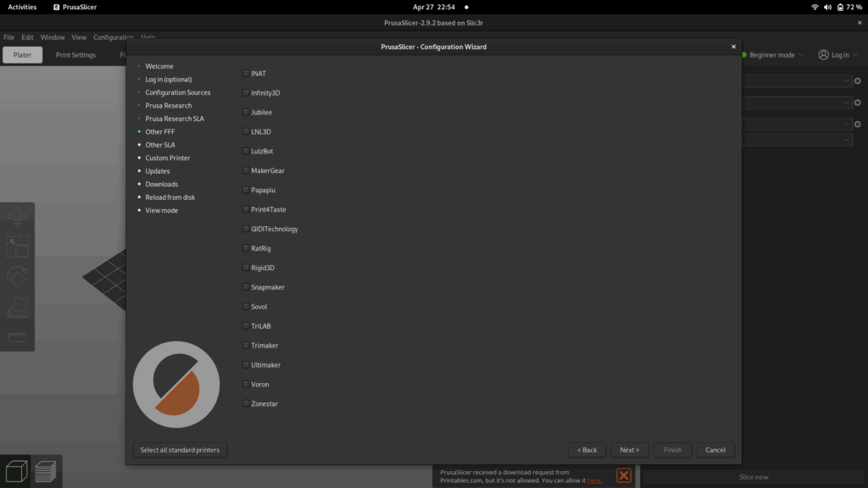Open the Configuration menu
The height and width of the screenshot is (488, 868).
click(113, 37)
